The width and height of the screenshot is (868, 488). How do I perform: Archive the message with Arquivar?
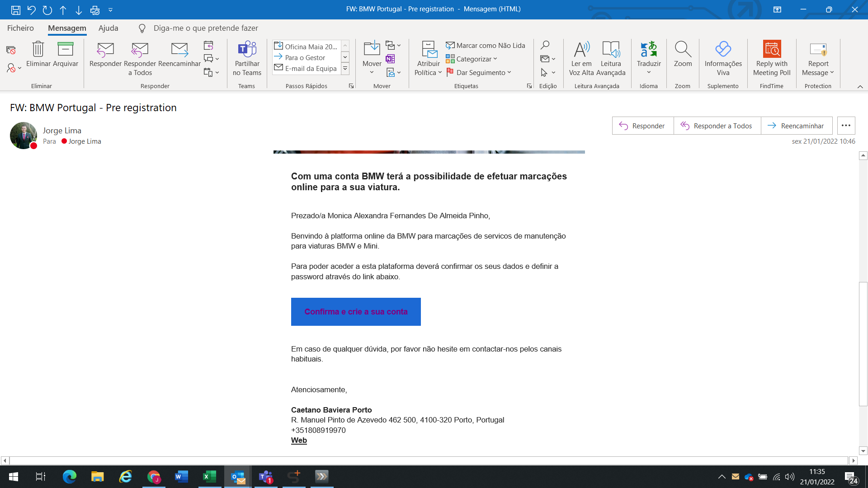(66, 55)
